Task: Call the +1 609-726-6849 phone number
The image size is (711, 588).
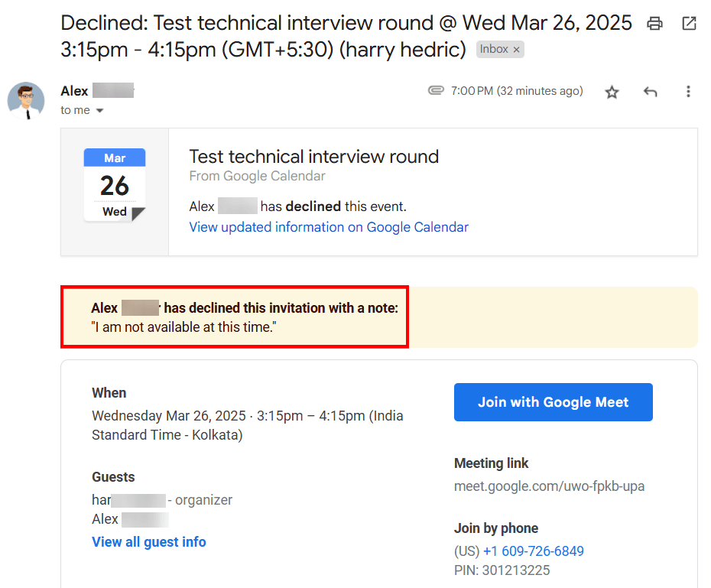Action: 534,551
